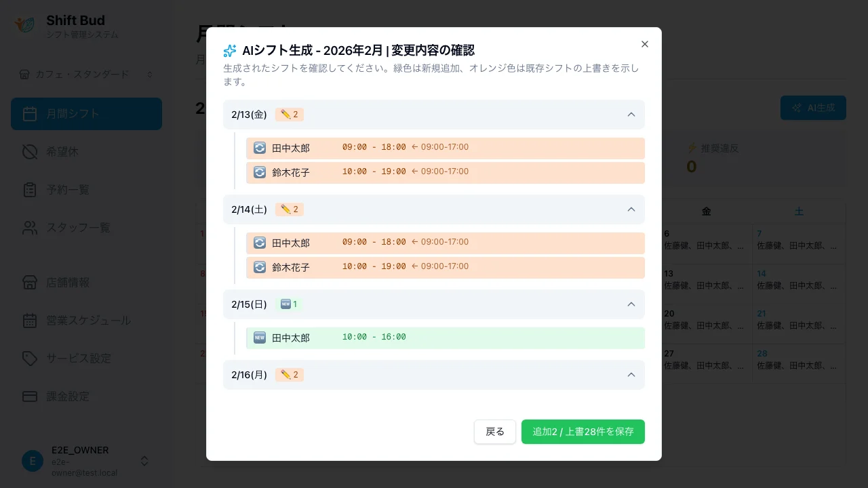Select the 鈴木花子 10:00-19:00 shift row
This screenshot has height=488, width=868.
coord(446,173)
